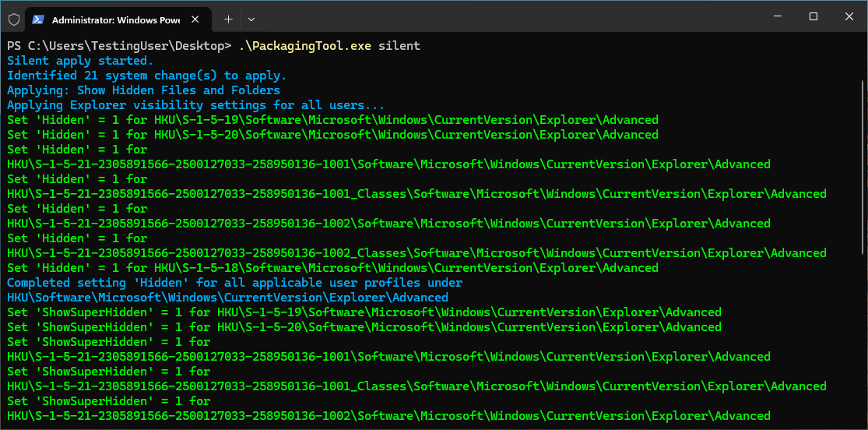The image size is (868, 430).
Task: Click the 'ShowSuperHidden' line for HKU\S-1-5-20
Action: pyautogui.click(x=364, y=327)
